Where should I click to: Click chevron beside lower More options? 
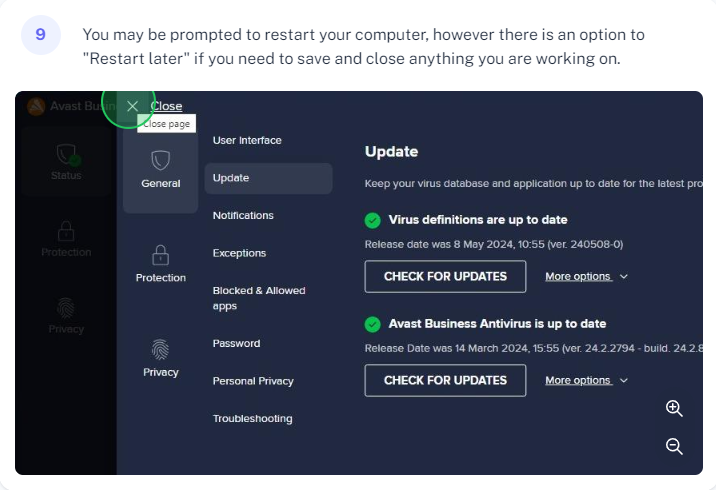point(624,381)
